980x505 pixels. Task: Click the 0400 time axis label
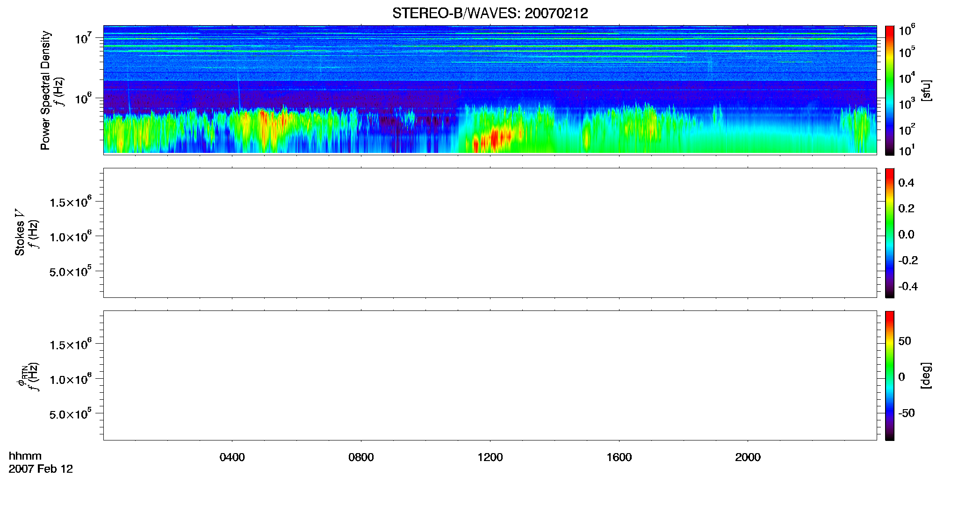click(232, 457)
